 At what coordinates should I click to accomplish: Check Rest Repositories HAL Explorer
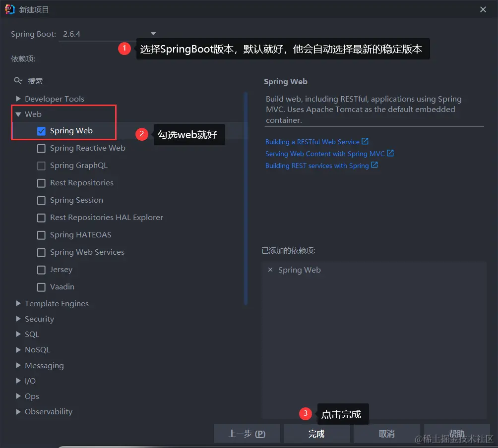[41, 218]
